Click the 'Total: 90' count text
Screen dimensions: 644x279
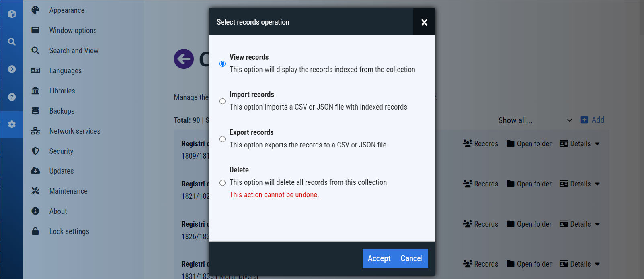tap(187, 120)
